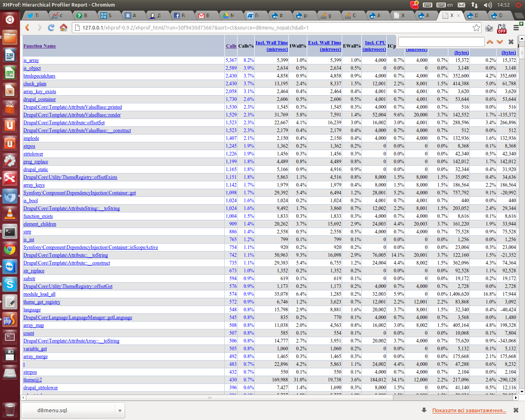The image size is (525, 420).
Task: Sort by Function Name column header
Action: pyautogui.click(x=39, y=46)
